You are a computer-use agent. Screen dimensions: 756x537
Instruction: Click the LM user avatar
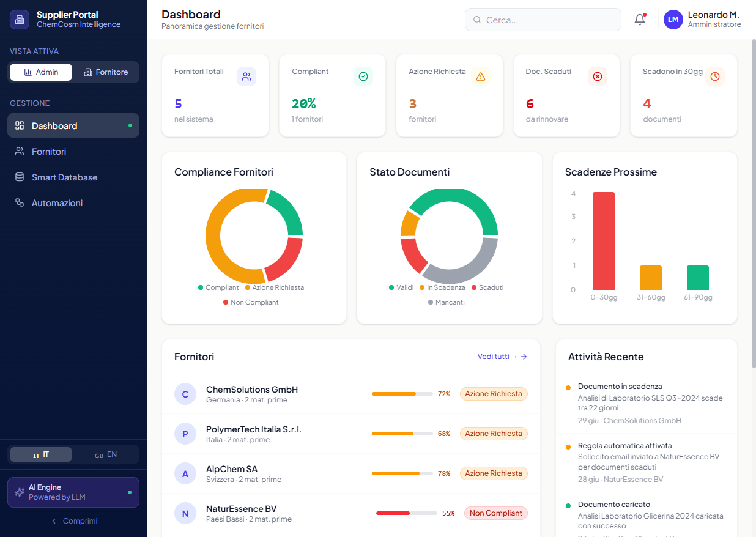pyautogui.click(x=673, y=20)
